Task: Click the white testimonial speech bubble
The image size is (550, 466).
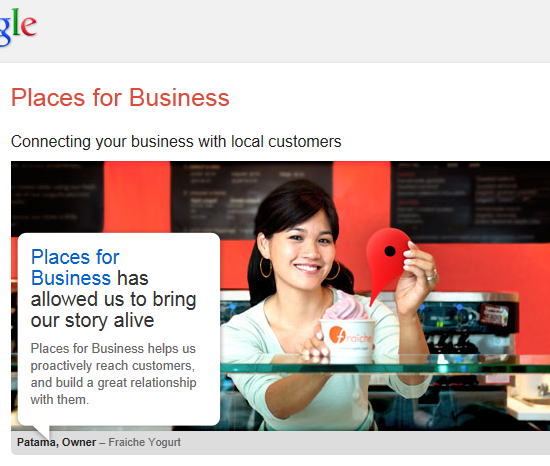Action: coord(119,329)
